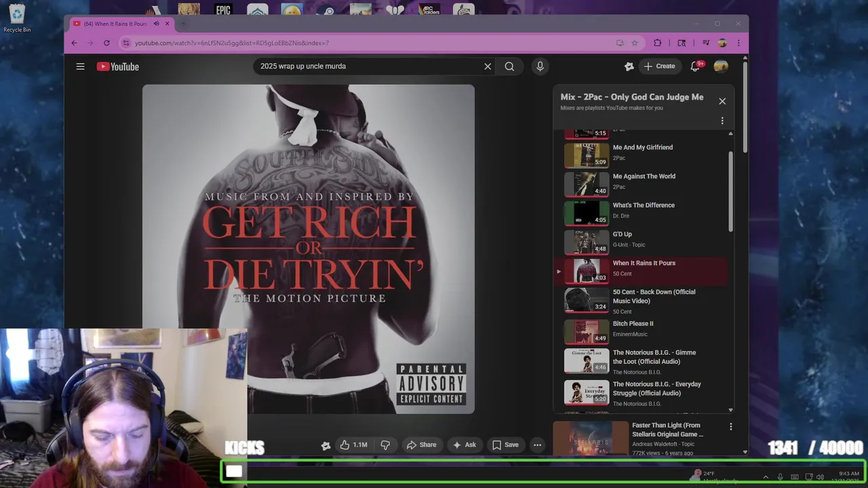Open the Share dialog
Screen dimensions: 868x488
(421, 445)
